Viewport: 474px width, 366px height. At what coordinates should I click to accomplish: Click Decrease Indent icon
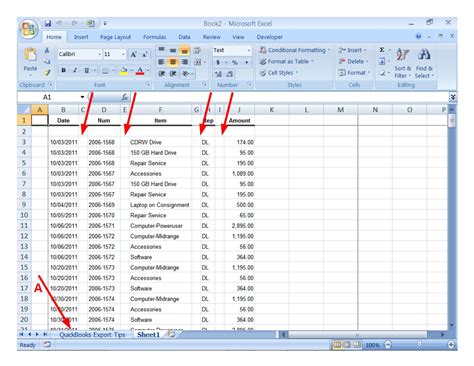(x=162, y=73)
